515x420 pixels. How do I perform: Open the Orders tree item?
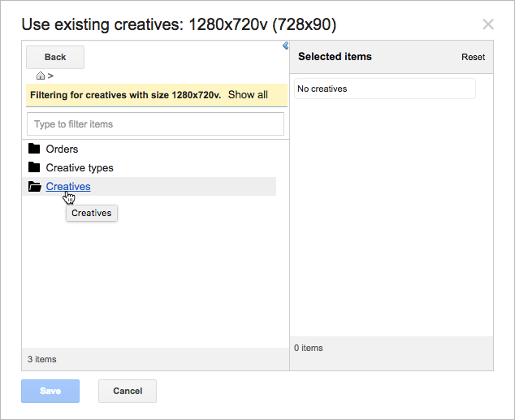click(x=62, y=149)
